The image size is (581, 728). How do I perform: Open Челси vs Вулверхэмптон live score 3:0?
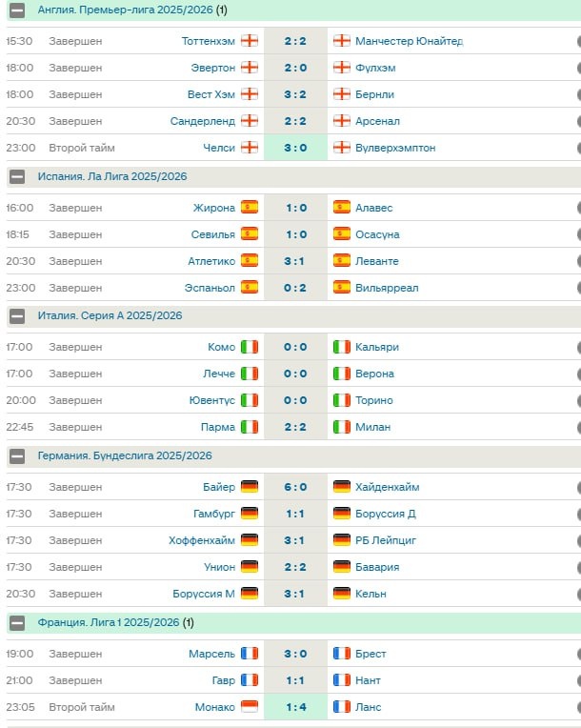coord(295,148)
